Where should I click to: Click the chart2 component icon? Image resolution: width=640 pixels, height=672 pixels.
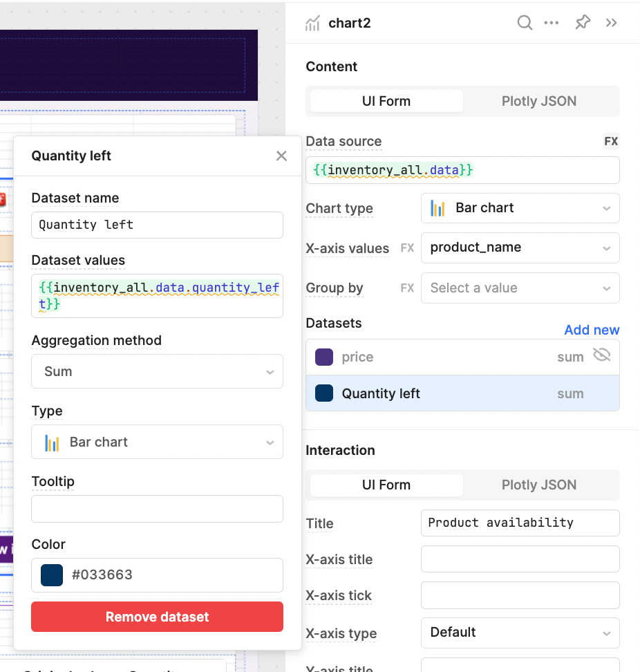(312, 23)
